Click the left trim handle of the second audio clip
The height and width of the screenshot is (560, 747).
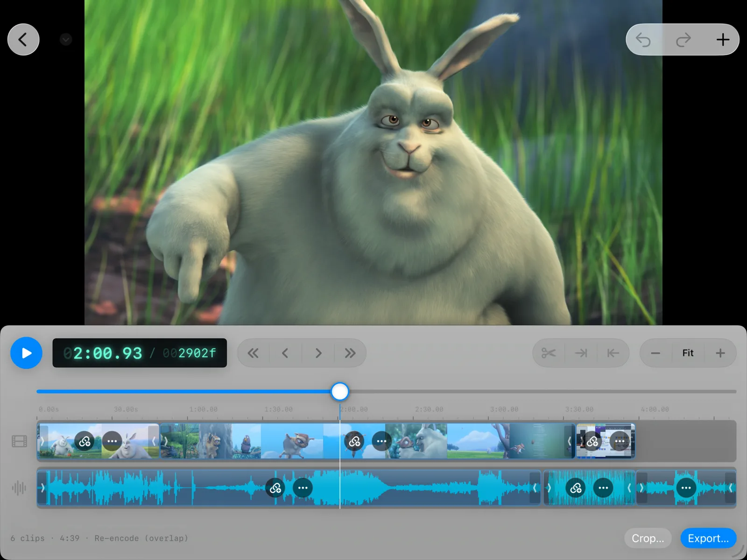pos(549,488)
